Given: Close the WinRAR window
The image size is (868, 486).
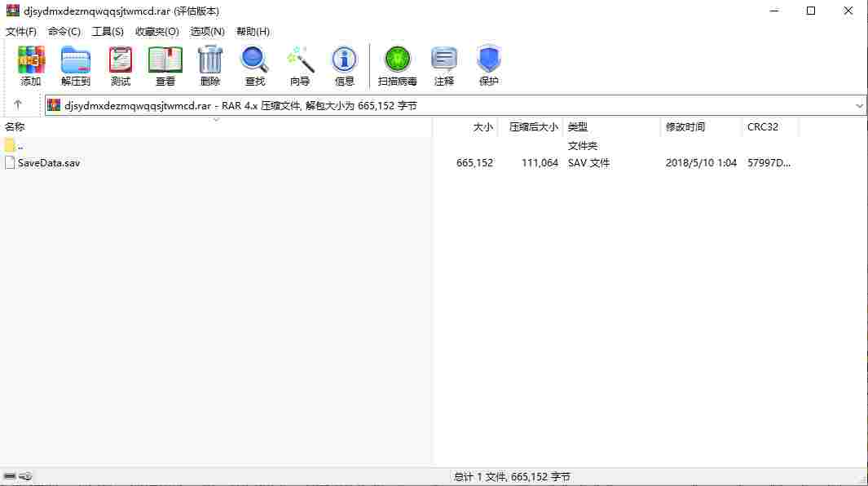Looking at the screenshot, I should 848,11.
